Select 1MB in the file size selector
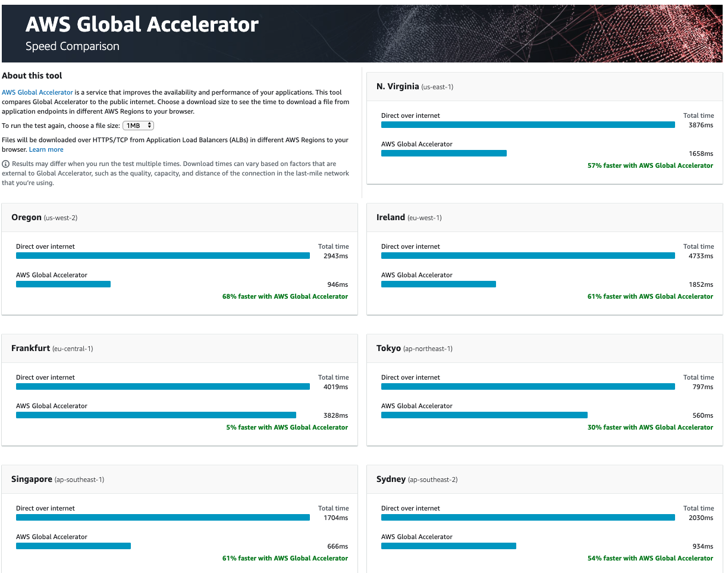 (x=134, y=125)
